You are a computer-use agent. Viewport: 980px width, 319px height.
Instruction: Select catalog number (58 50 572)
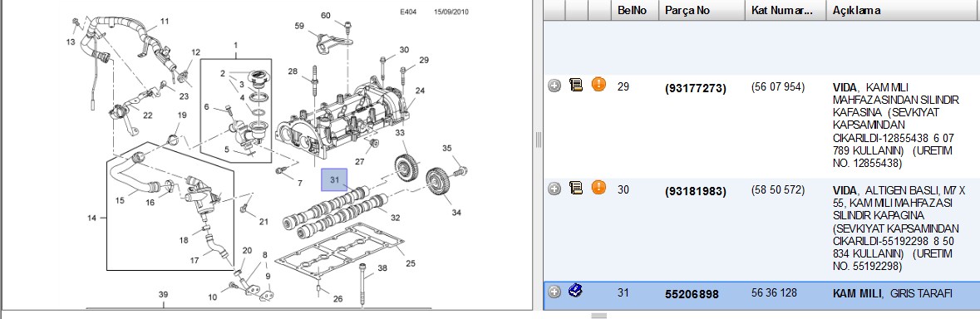click(778, 189)
